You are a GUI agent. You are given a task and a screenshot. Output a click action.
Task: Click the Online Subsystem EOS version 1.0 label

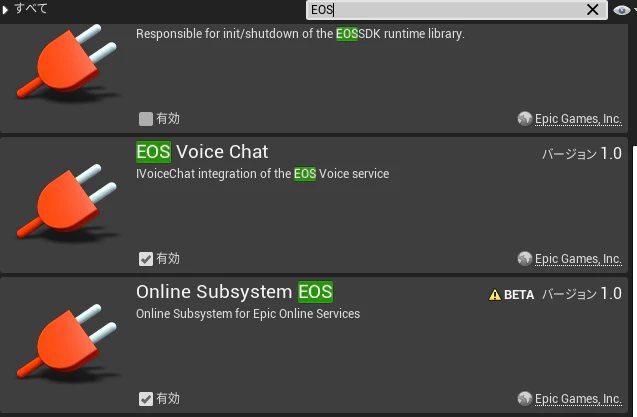(582, 294)
